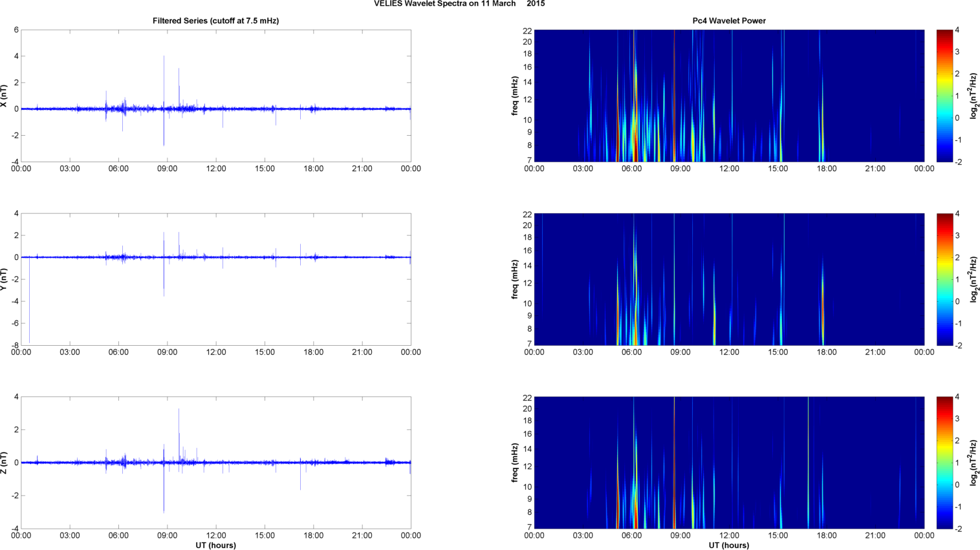
Task: Click the '12:00' tick below the X series plot
Action: tap(216, 169)
